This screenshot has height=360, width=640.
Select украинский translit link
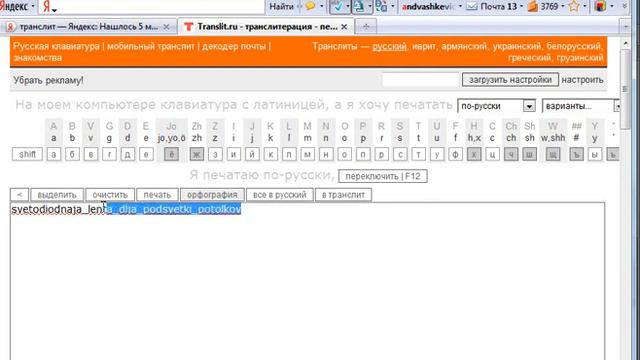tap(516, 46)
